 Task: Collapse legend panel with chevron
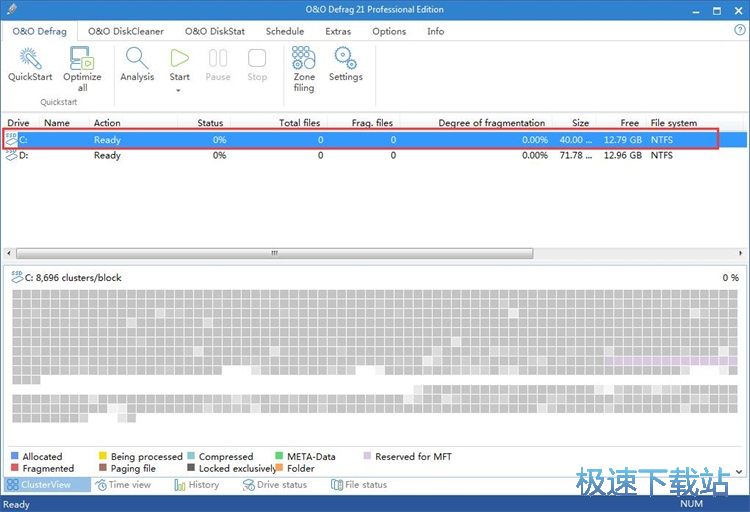pyautogui.click(x=739, y=471)
